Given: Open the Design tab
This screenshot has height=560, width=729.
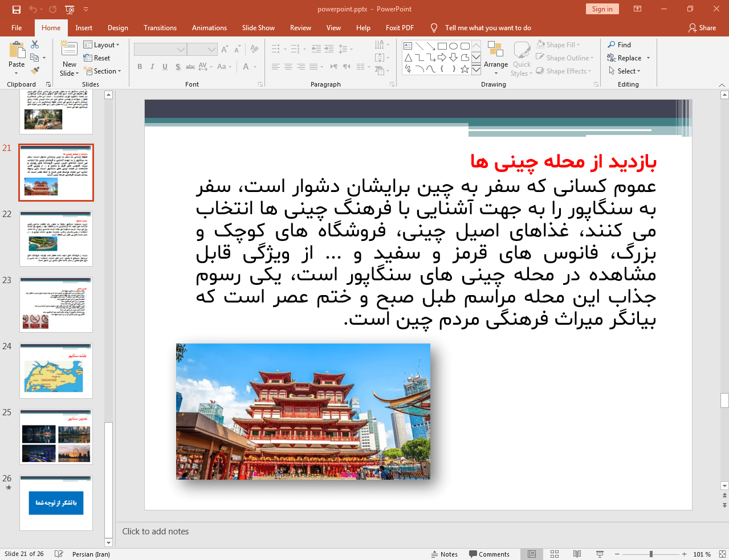Looking at the screenshot, I should [x=118, y=28].
